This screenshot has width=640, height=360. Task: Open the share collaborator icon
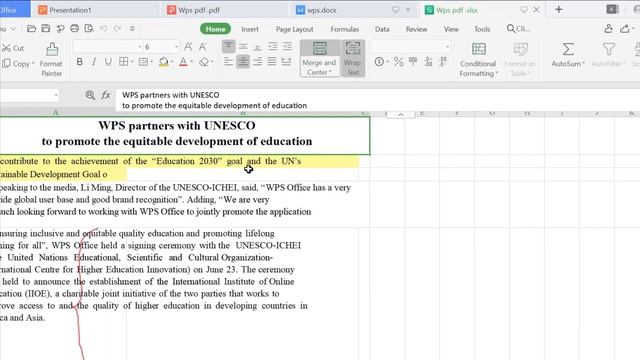(608, 29)
